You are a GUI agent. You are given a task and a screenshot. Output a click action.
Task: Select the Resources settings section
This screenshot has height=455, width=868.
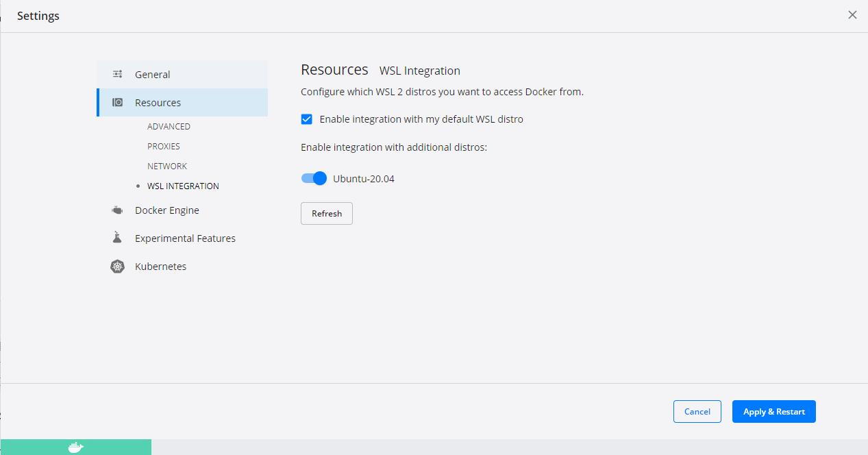click(182, 102)
